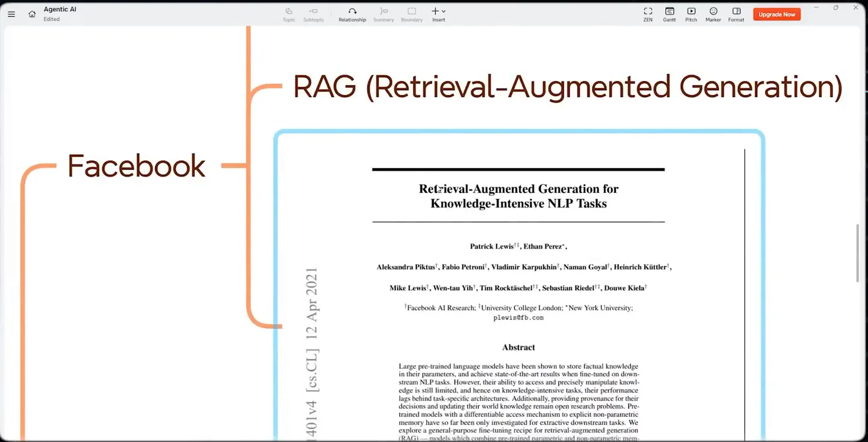Restore the window size
Screen dimensions: 868x442
pyautogui.click(x=836, y=8)
